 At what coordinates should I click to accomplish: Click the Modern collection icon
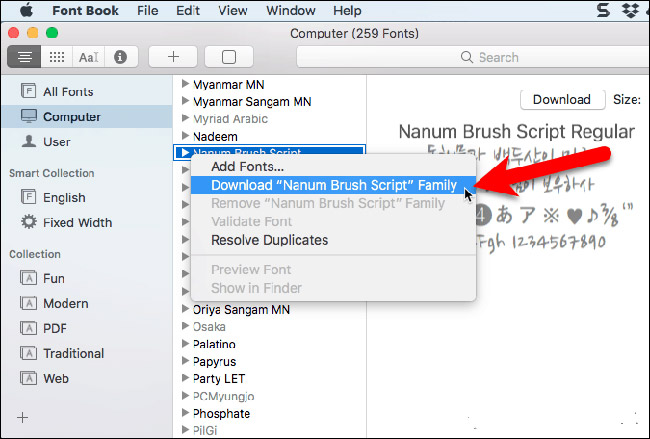28,303
